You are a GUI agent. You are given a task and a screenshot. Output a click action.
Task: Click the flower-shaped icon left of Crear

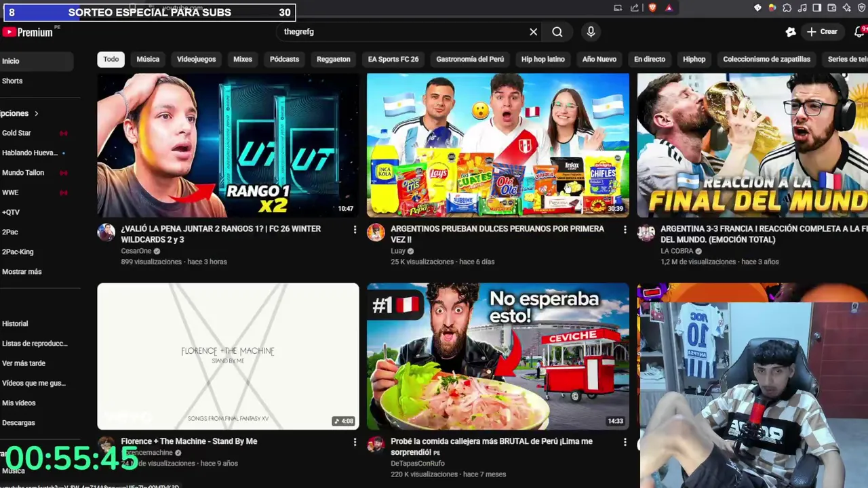(791, 32)
